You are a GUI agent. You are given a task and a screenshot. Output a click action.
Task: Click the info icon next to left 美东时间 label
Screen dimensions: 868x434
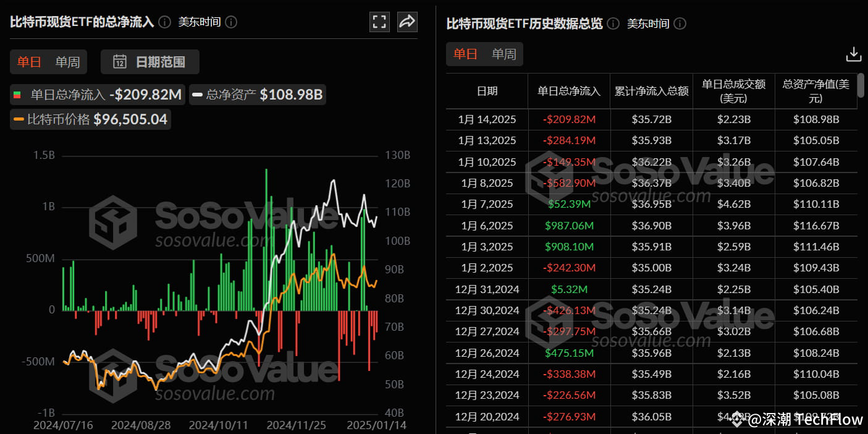(231, 22)
